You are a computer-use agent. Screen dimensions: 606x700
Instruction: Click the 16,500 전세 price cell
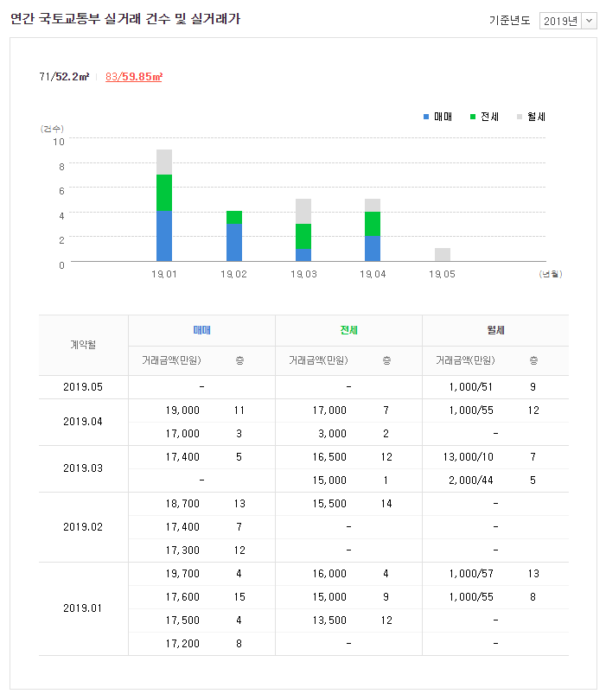click(x=329, y=457)
